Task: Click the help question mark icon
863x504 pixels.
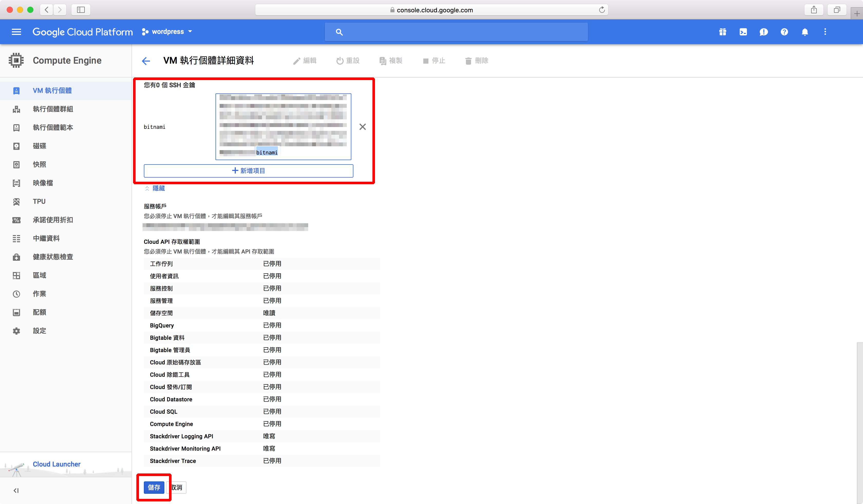Action: (x=784, y=32)
